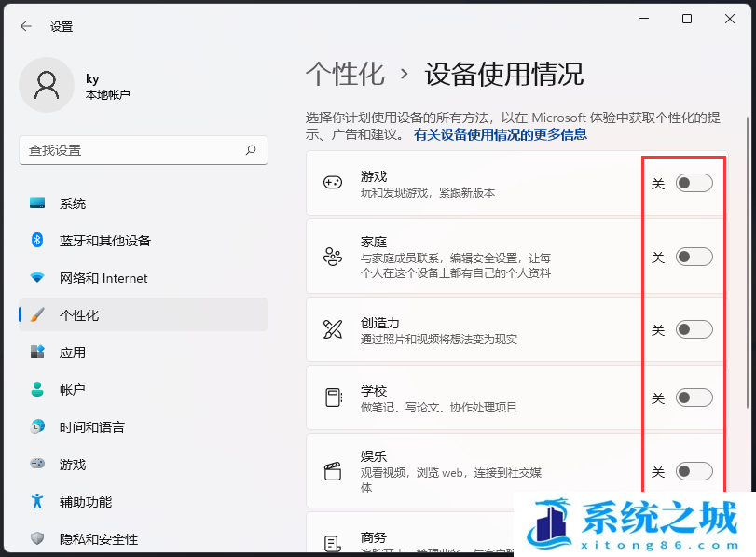Image resolution: width=756 pixels, height=557 pixels.
Task: Open 时间和语言 settings
Action: coord(144,427)
